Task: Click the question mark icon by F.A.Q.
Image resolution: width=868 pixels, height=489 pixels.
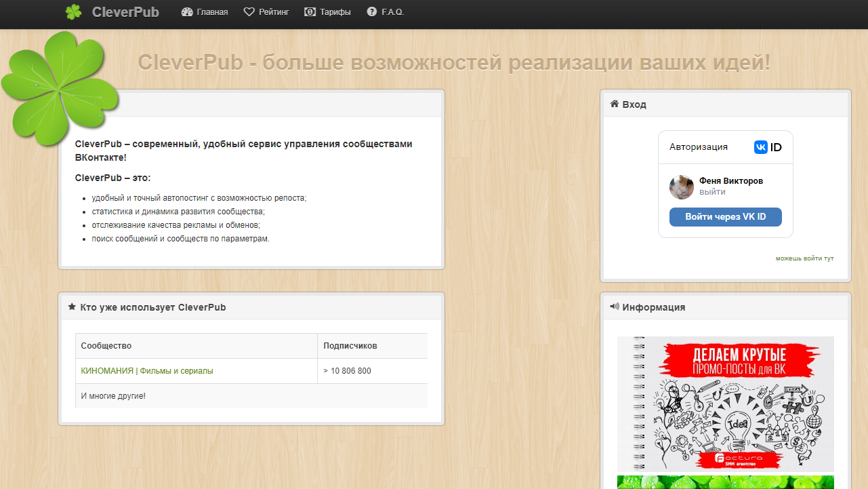Action: pyautogui.click(x=371, y=12)
